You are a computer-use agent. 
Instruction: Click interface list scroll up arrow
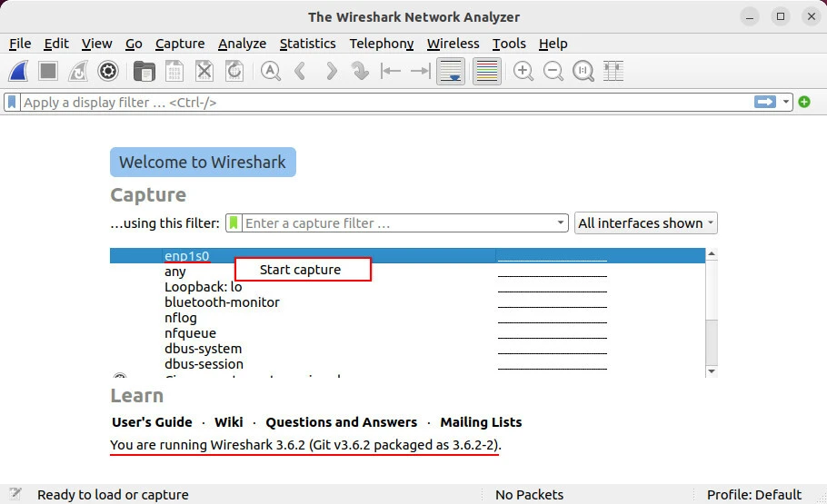(x=712, y=254)
